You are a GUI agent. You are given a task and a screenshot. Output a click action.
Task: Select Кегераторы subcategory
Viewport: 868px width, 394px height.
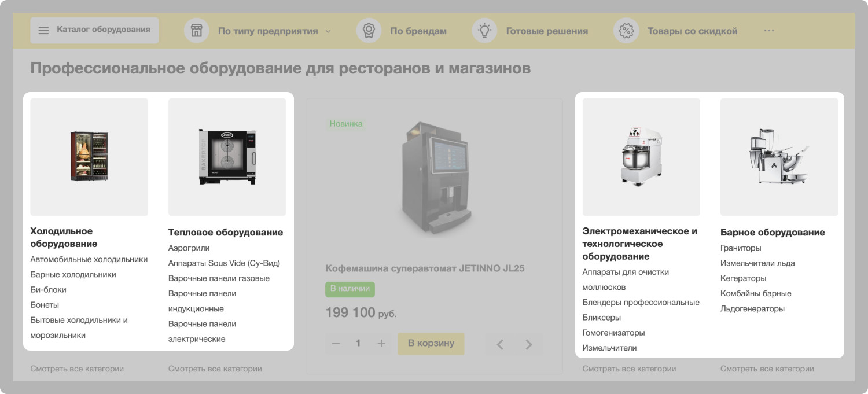click(744, 278)
